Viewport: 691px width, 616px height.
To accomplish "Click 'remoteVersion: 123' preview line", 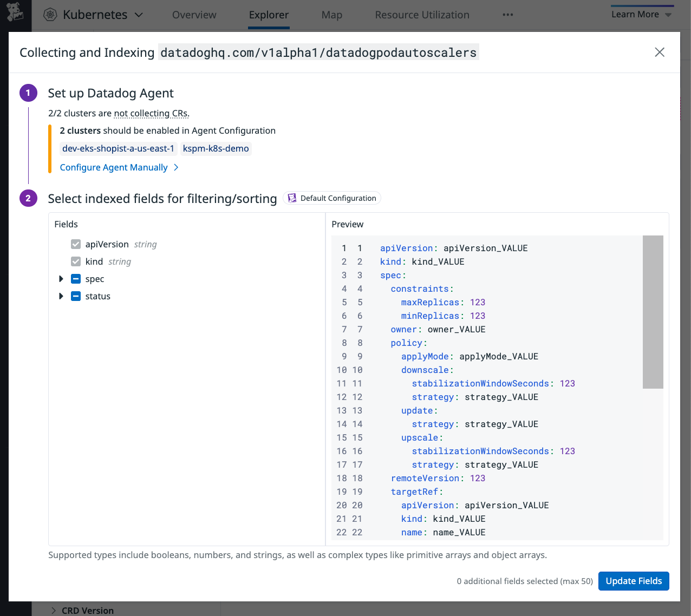I will click(x=438, y=478).
